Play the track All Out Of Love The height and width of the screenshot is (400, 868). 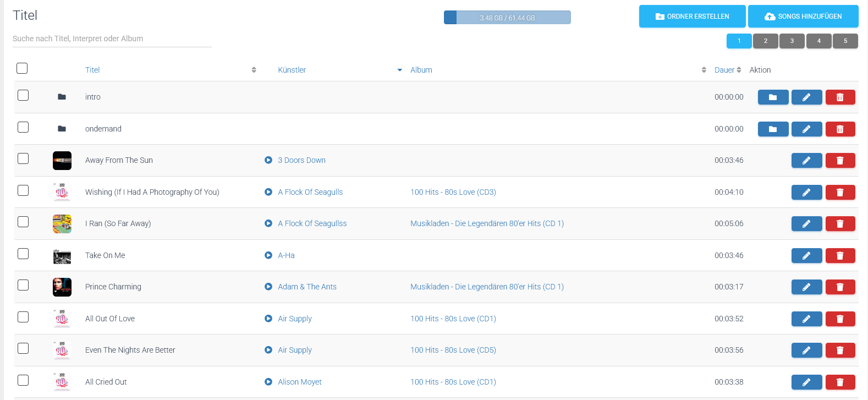(x=268, y=319)
